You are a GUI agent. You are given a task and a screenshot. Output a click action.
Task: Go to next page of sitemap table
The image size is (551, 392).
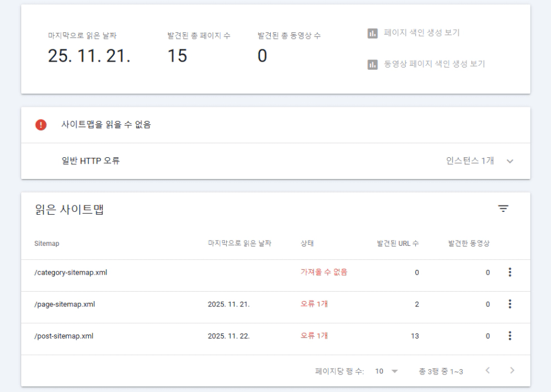pos(512,370)
